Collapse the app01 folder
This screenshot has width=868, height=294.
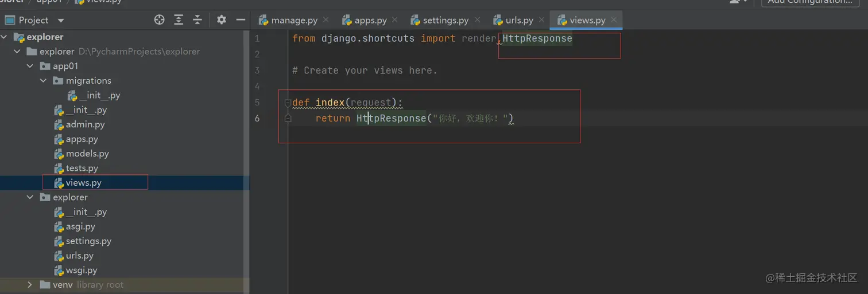pyautogui.click(x=30, y=66)
